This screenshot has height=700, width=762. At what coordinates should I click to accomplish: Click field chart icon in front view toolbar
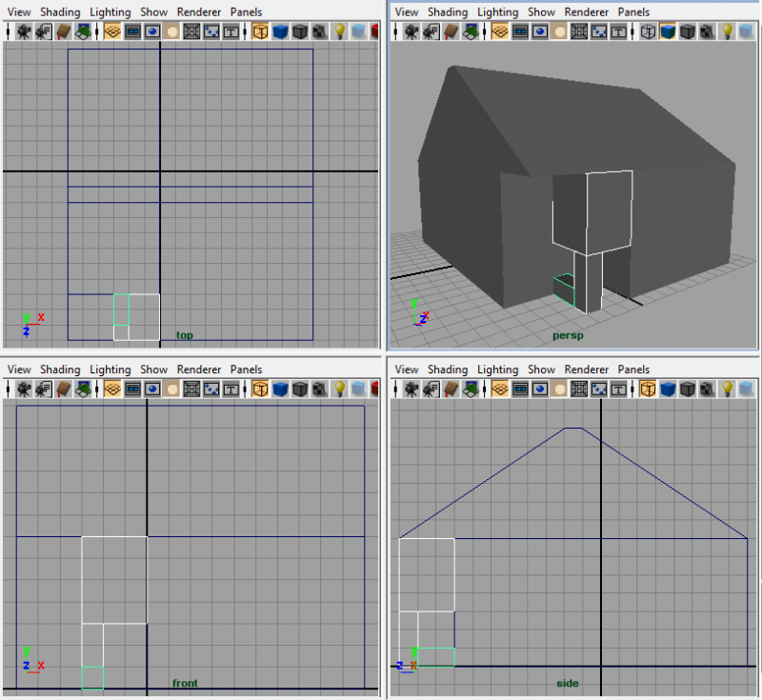point(191,389)
